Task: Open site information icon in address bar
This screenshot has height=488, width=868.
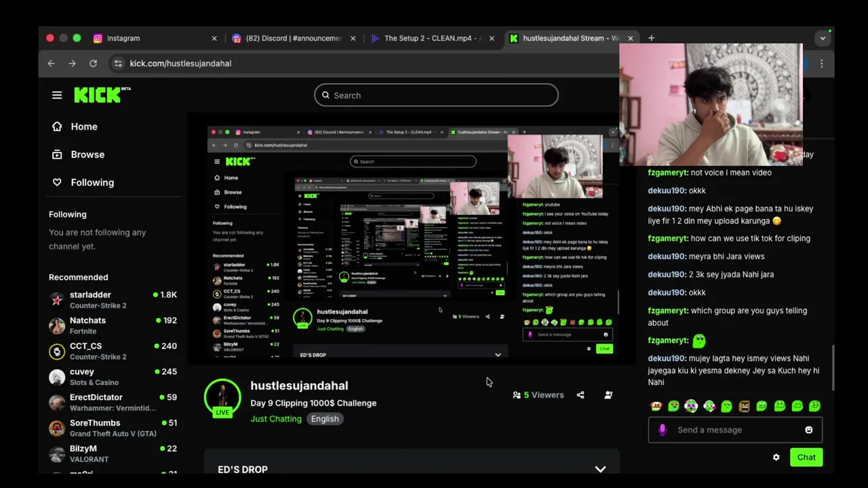Action: point(118,63)
